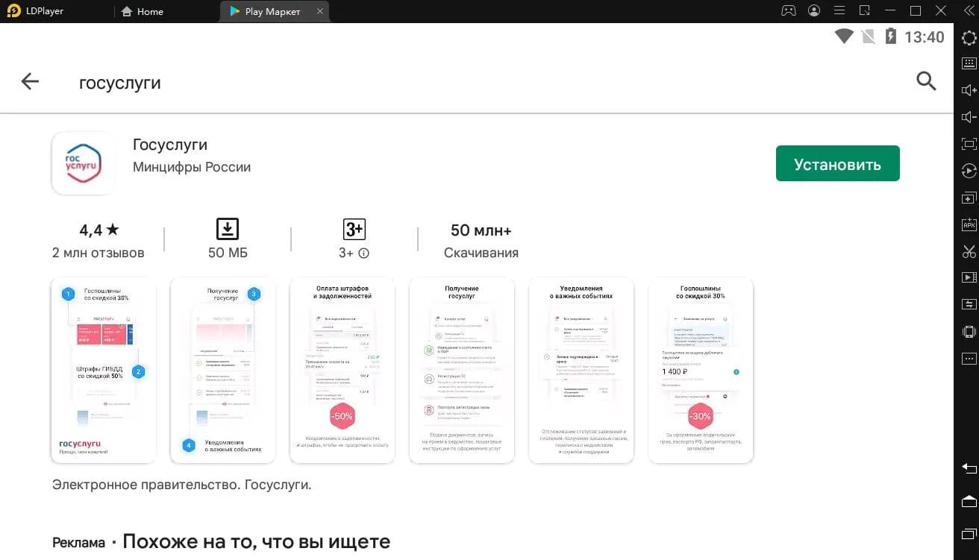Screen dimensions: 979x560
Task: Click heading Похоже на то, что вы ищете
Action: 256,541
